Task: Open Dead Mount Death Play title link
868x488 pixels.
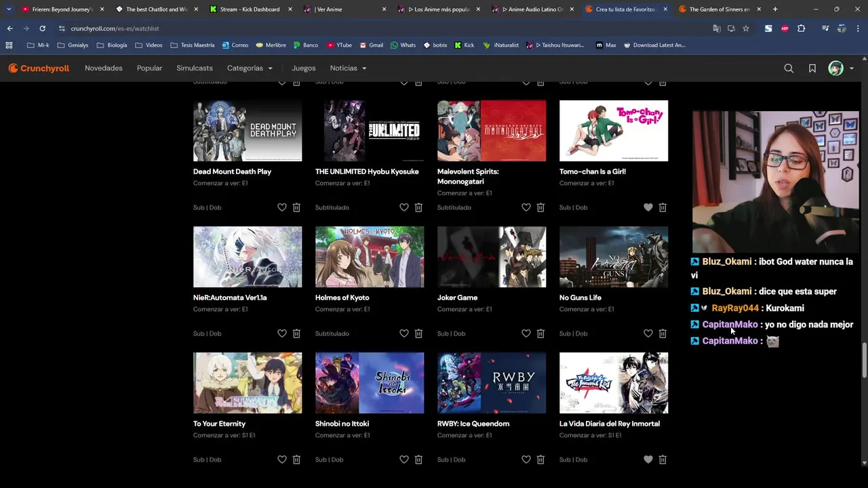Action: point(232,171)
